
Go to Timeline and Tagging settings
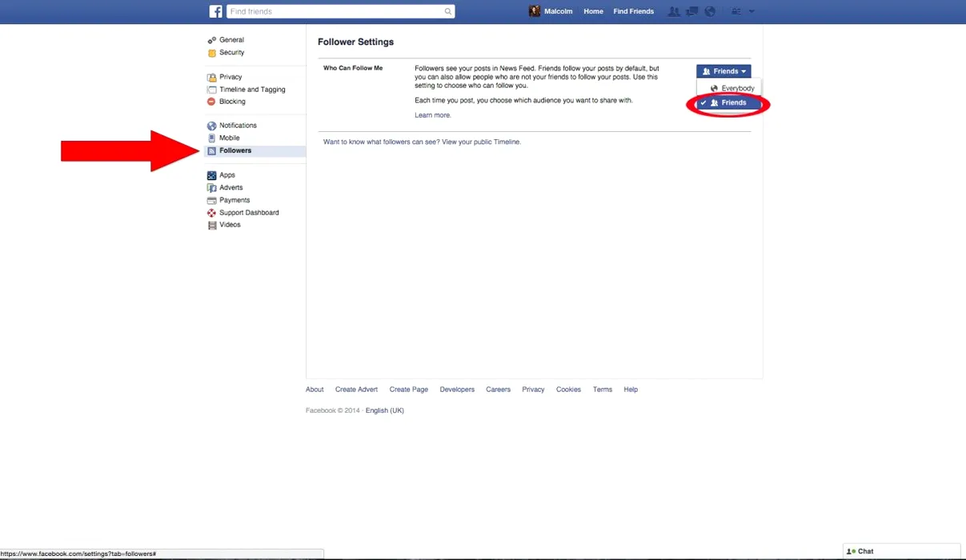point(252,90)
